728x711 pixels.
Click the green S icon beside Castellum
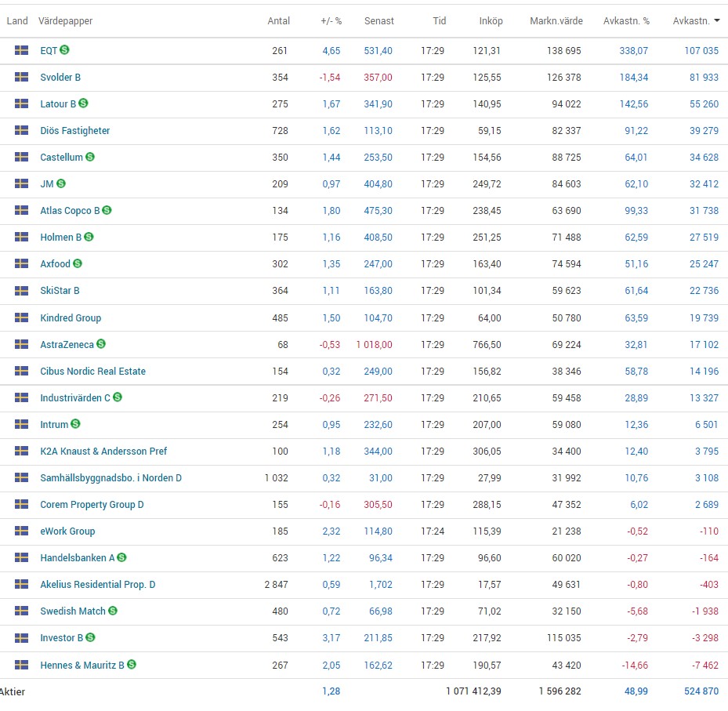[90, 157]
